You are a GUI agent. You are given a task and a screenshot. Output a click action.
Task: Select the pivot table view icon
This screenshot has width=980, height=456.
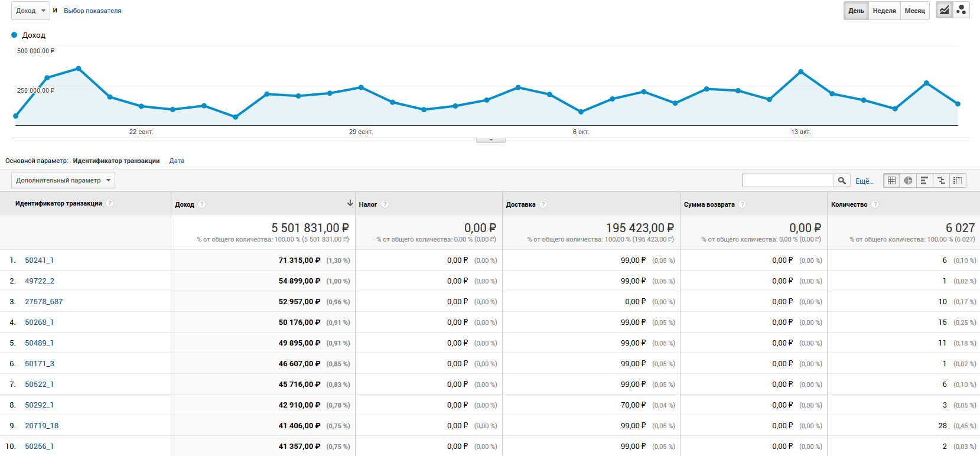tap(958, 181)
